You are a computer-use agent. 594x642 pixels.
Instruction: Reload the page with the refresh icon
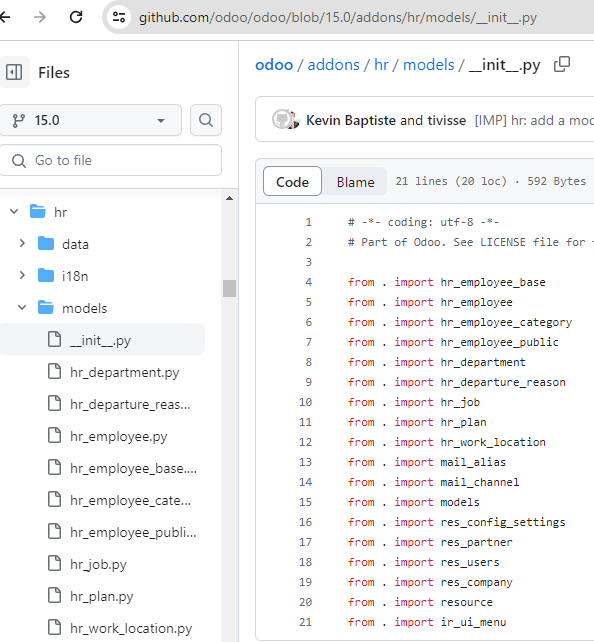pos(76,17)
